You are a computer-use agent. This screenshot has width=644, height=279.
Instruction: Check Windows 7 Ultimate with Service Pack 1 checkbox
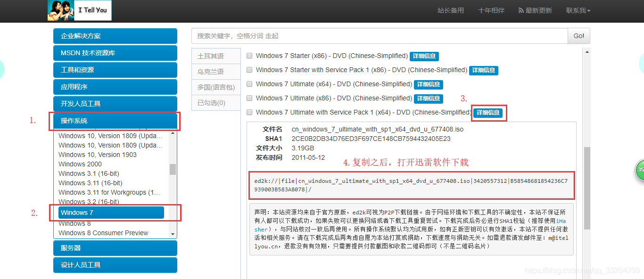[x=249, y=112]
